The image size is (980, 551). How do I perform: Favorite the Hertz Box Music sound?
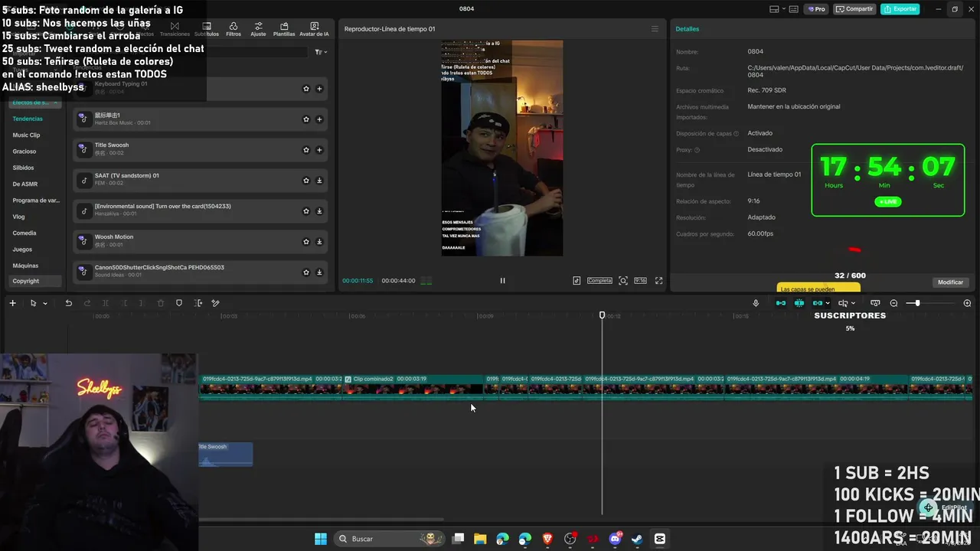[x=306, y=119]
